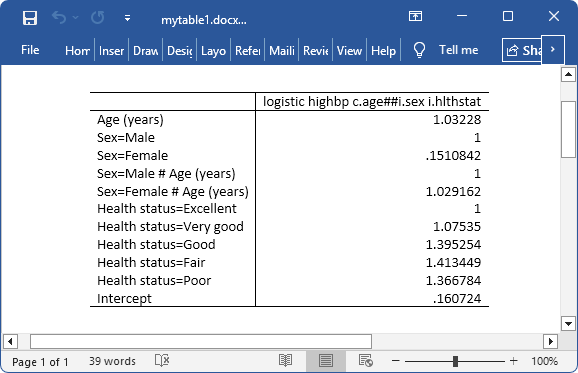Click the header cell 'logistic highbp c.age##i.sex i.hlthstat'
This screenshot has width=578, height=373.
372,101
